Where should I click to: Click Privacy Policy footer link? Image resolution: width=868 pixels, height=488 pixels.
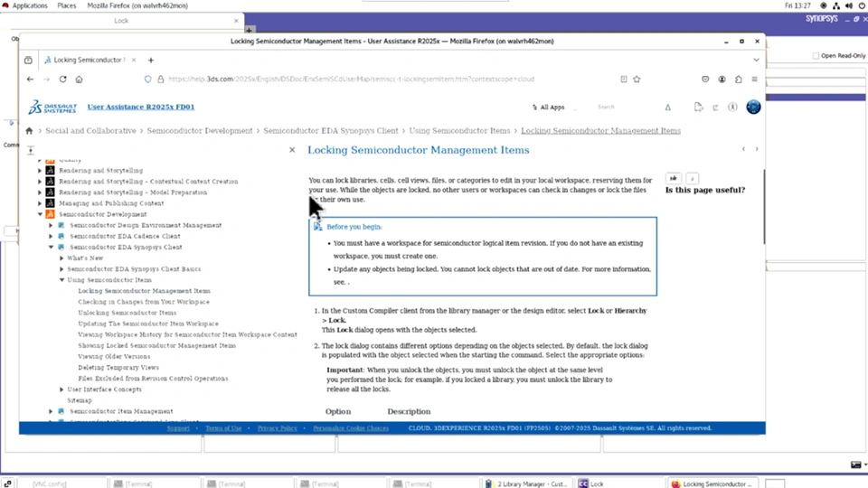click(278, 428)
